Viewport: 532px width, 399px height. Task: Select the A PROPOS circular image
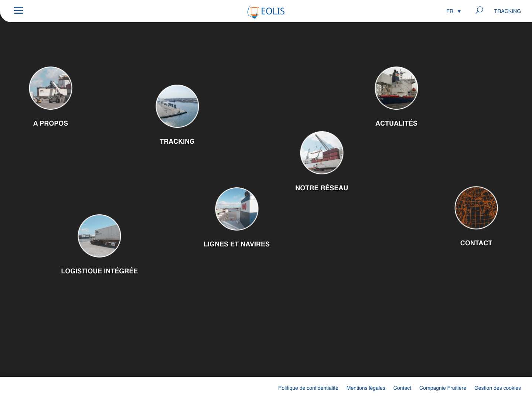point(51,88)
